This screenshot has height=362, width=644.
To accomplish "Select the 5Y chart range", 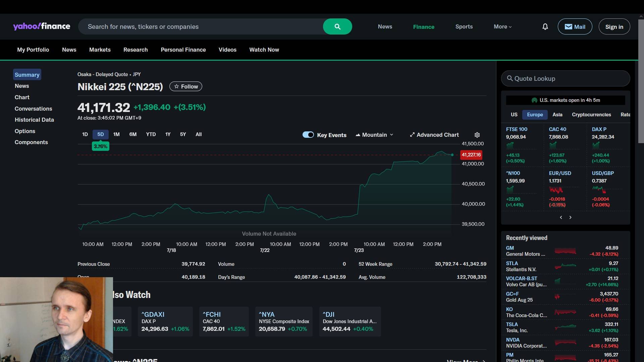I will (183, 134).
